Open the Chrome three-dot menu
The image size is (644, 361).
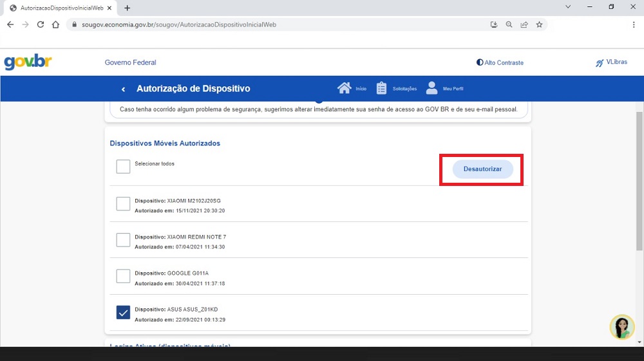(x=634, y=24)
